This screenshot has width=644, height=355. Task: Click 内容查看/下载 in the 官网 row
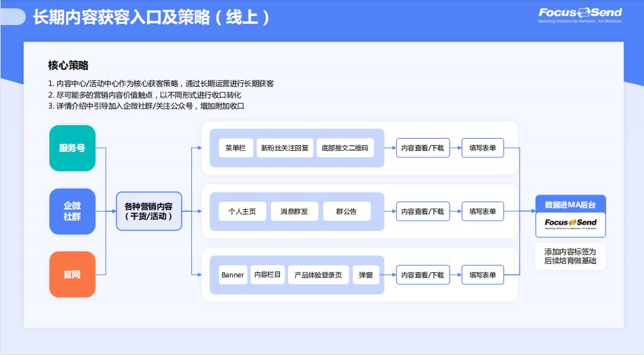[422, 275]
